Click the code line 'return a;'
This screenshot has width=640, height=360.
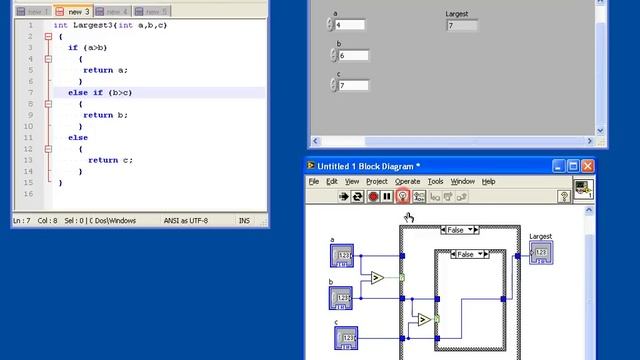[x=105, y=70]
